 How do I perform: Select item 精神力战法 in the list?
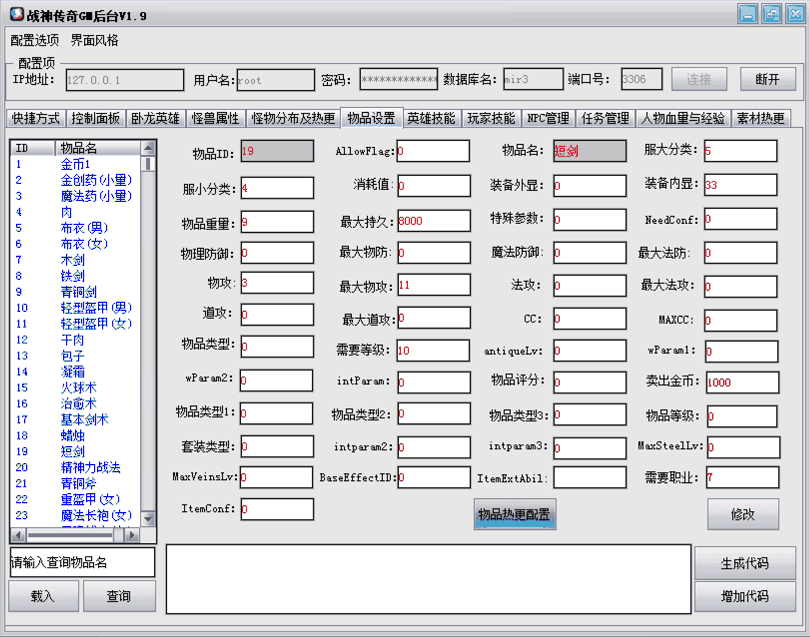tap(75, 468)
